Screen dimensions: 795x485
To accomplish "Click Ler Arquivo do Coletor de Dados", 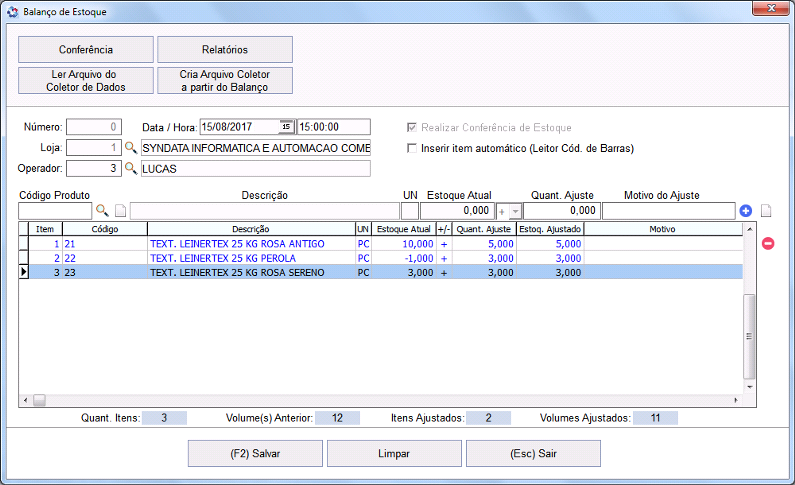I will pos(86,81).
